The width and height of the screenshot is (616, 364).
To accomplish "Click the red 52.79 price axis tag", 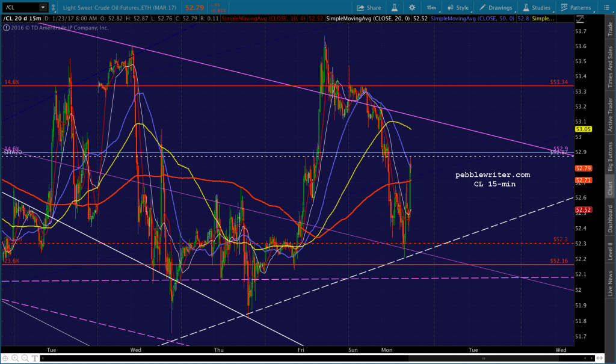I will (x=584, y=168).
